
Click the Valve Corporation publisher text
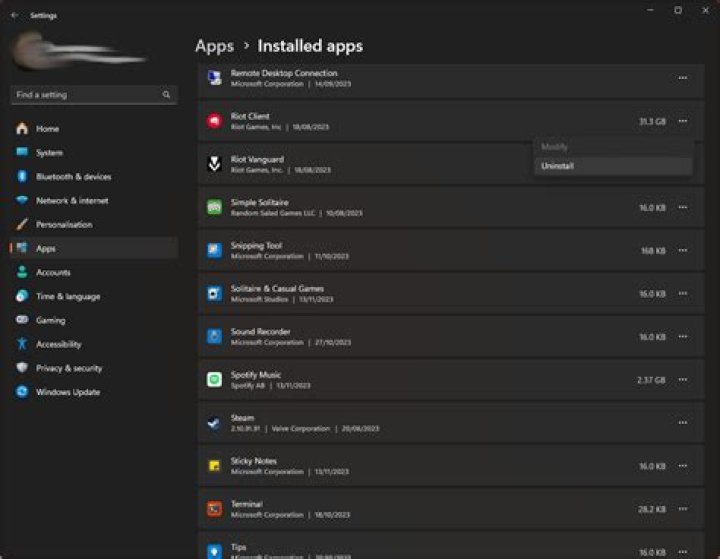(301, 429)
